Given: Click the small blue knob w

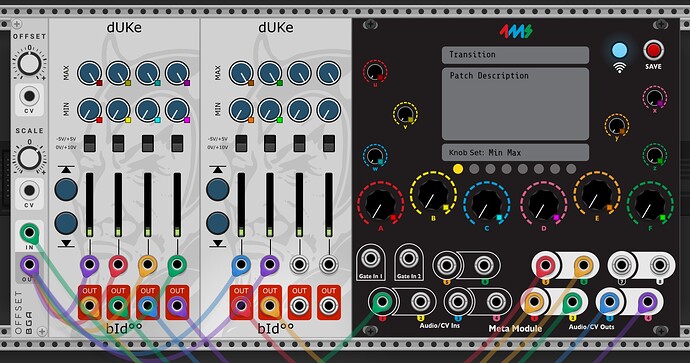Looking at the screenshot, I should tap(375, 156).
